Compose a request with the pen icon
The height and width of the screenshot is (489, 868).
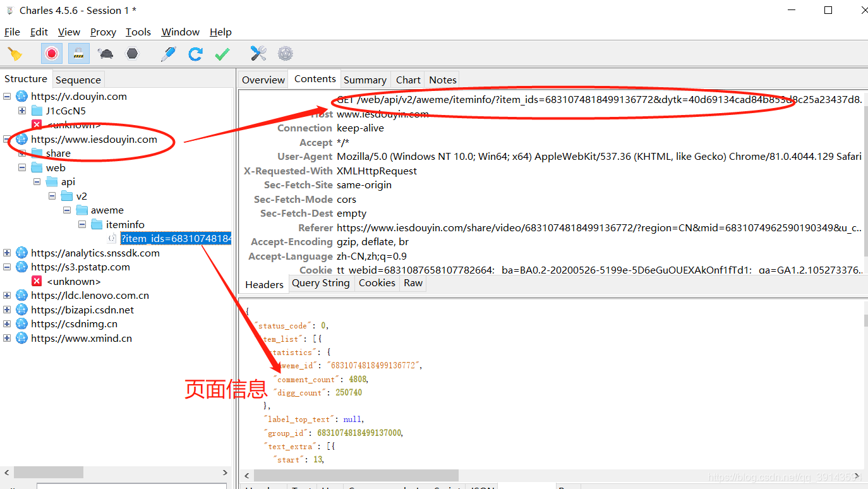pos(168,54)
